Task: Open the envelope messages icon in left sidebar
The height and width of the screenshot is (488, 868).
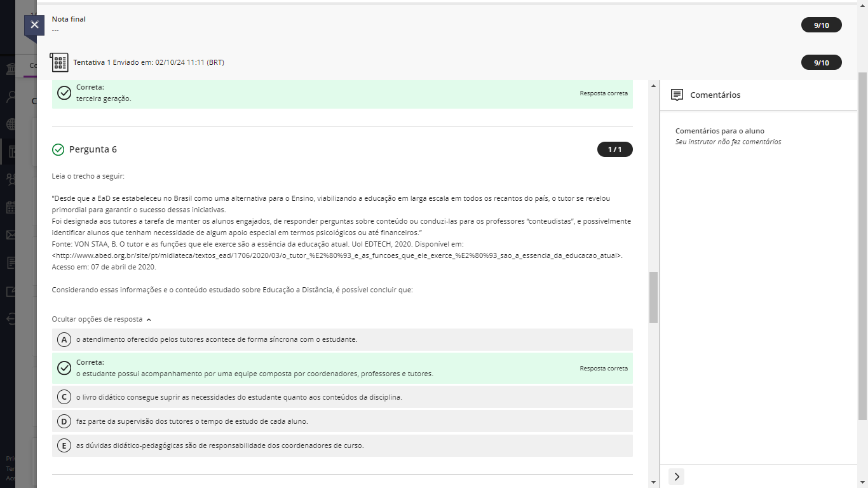Action: click(11, 234)
